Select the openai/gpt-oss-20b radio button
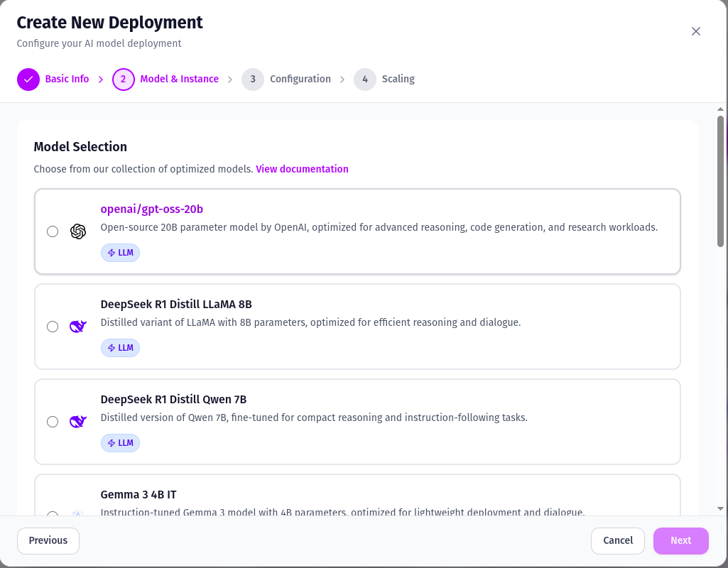 point(53,231)
